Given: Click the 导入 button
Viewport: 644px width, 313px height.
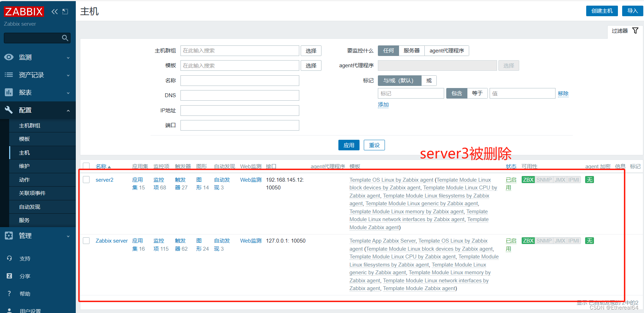Looking at the screenshot, I should click(633, 11).
